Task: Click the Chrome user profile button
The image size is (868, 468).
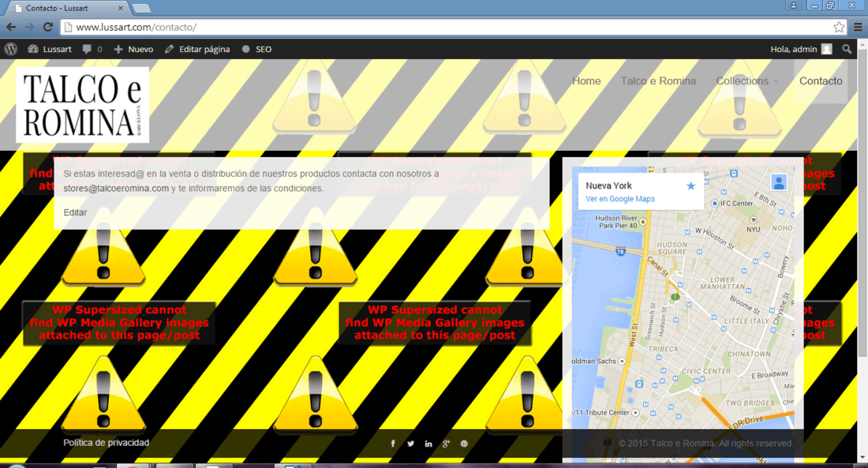Action: click(793, 6)
